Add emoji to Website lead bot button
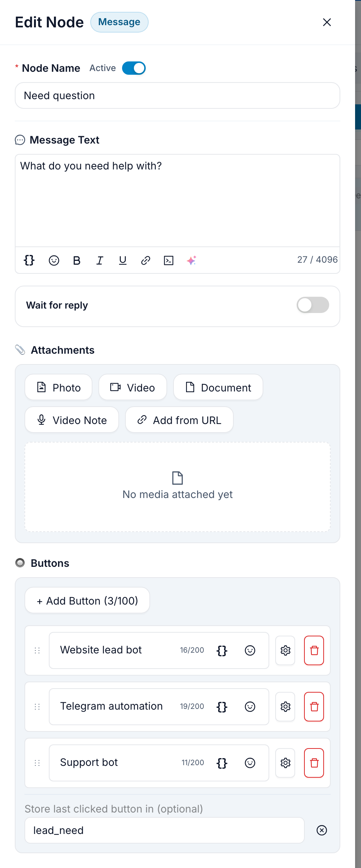Image resolution: width=361 pixels, height=868 pixels. (250, 650)
